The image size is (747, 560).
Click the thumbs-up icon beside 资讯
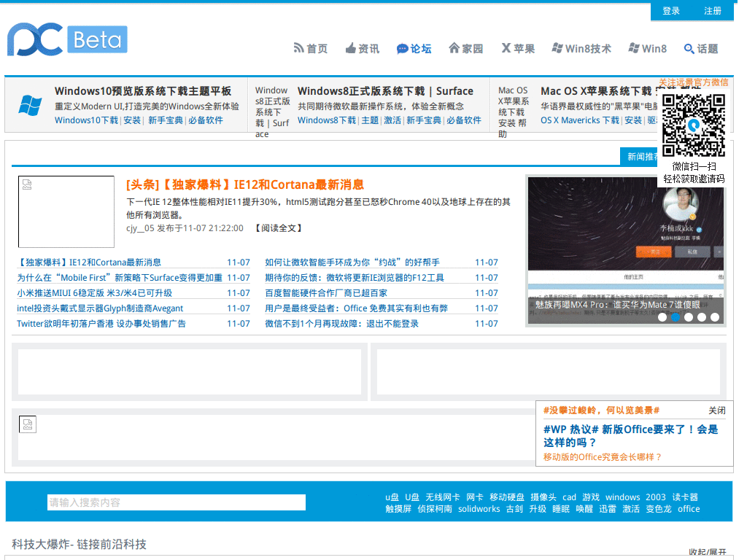click(350, 48)
